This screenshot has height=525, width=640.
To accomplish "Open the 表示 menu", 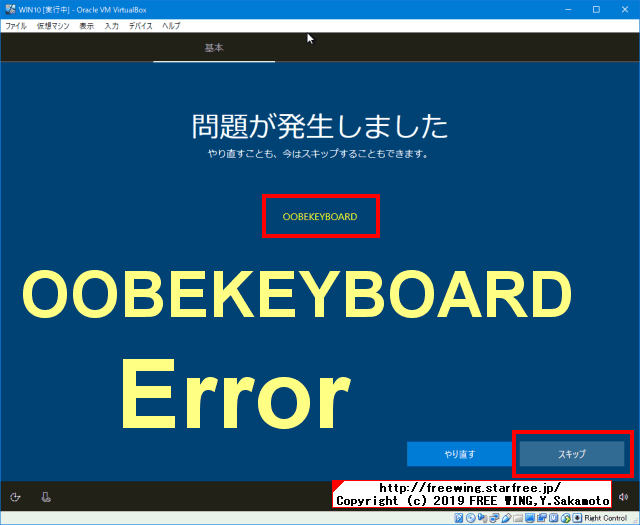I will click(87, 26).
